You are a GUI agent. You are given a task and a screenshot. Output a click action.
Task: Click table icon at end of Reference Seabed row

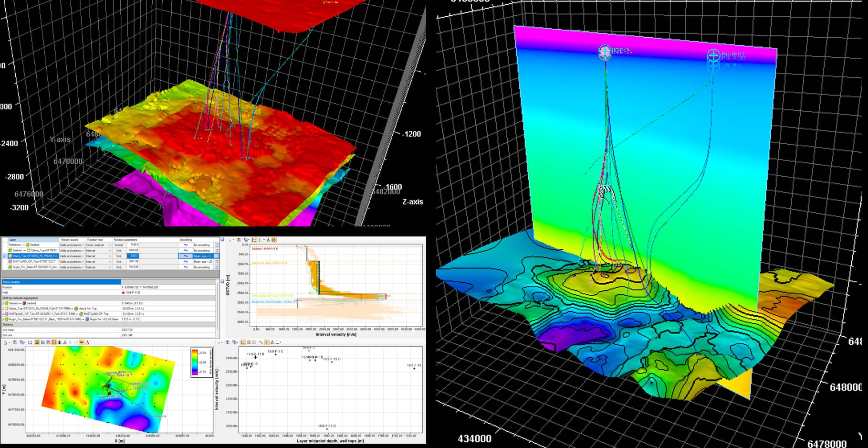coord(216,245)
